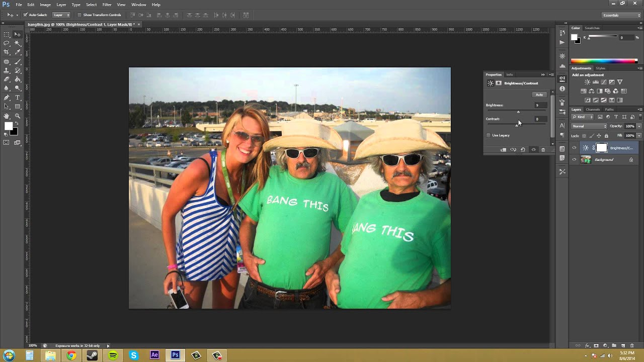Select the Hand tool

(7, 116)
